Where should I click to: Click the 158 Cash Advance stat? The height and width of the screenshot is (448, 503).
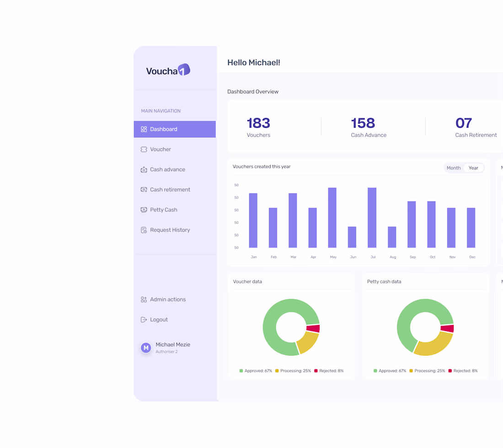click(x=369, y=127)
